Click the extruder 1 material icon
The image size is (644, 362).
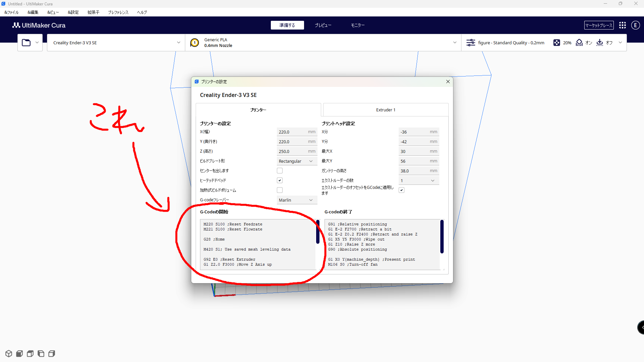[195, 43]
